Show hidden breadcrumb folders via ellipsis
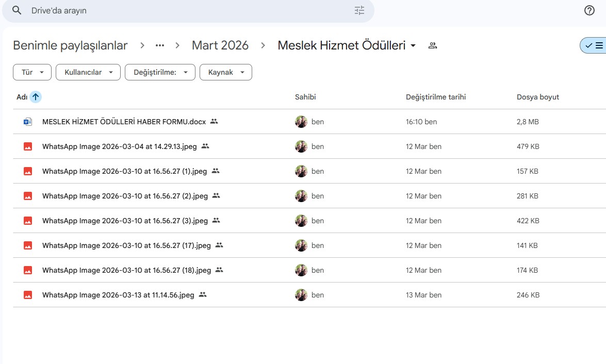This screenshot has height=364, width=606. click(160, 45)
